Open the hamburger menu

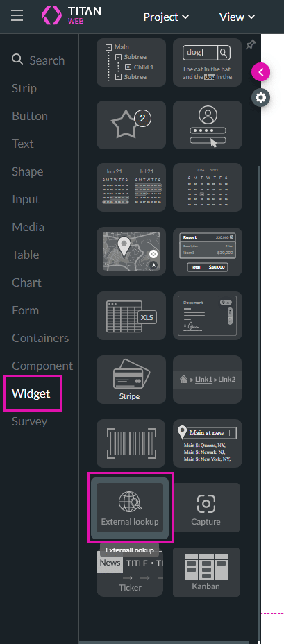click(x=17, y=15)
